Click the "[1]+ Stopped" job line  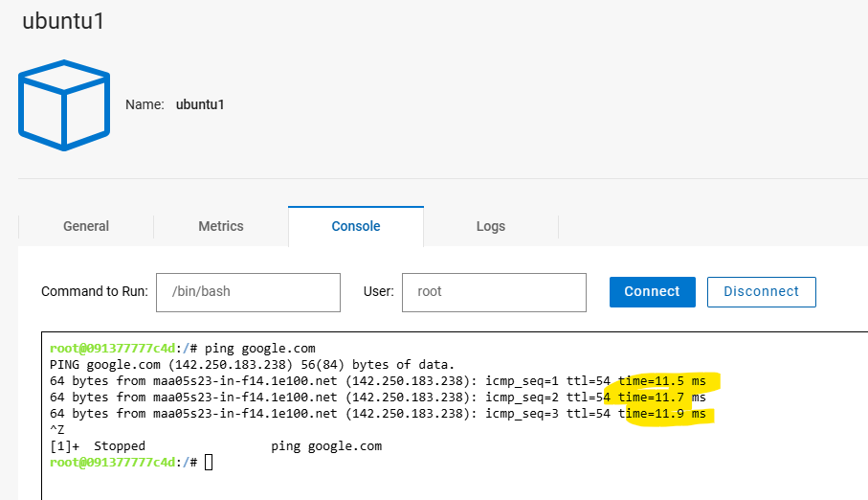click(x=98, y=446)
